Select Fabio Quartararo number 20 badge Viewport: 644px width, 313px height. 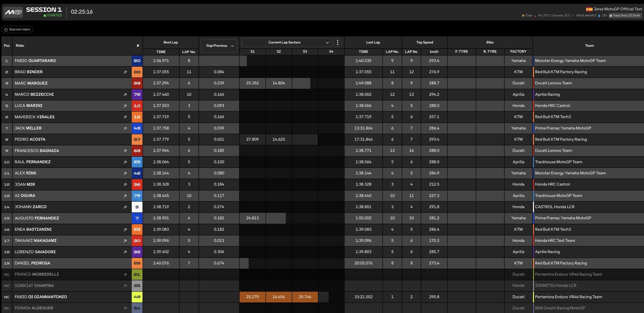(x=137, y=61)
